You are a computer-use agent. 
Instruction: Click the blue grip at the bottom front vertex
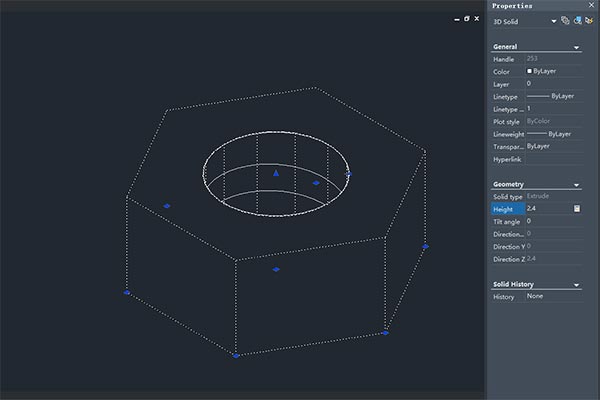(x=236, y=356)
